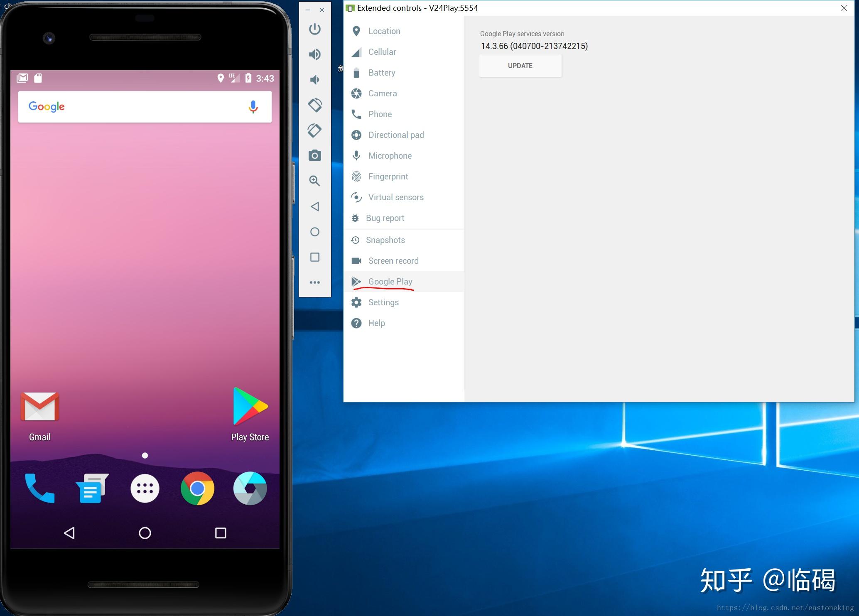Switch to the Fingerprint section
This screenshot has height=616, width=859.
click(388, 176)
